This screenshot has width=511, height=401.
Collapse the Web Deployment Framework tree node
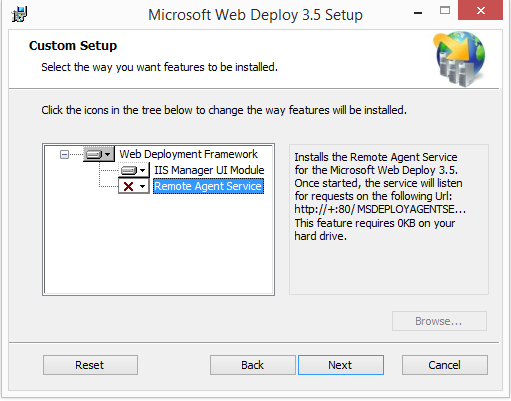[64, 154]
